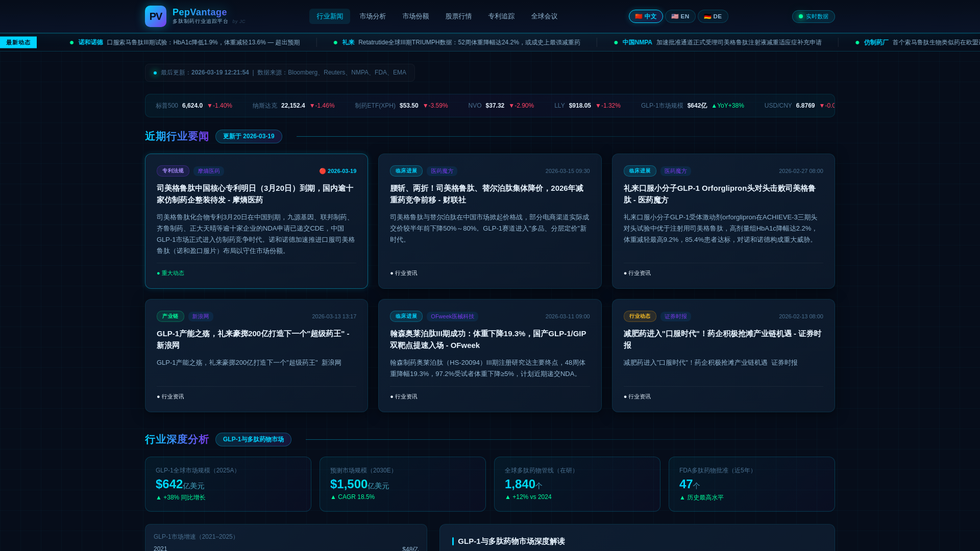Image resolution: width=980 pixels, height=551 pixels.
Task: Click the 产业链 category tag
Action: click(170, 316)
